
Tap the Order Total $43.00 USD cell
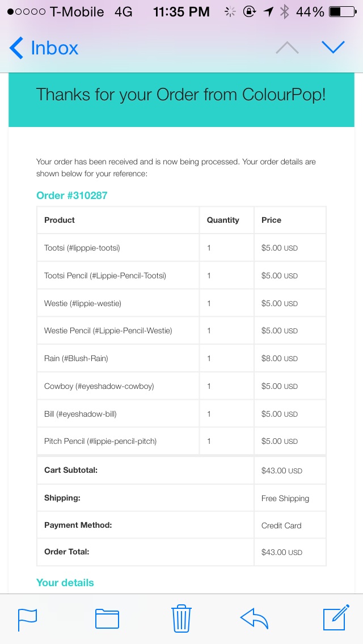pyautogui.click(x=290, y=552)
